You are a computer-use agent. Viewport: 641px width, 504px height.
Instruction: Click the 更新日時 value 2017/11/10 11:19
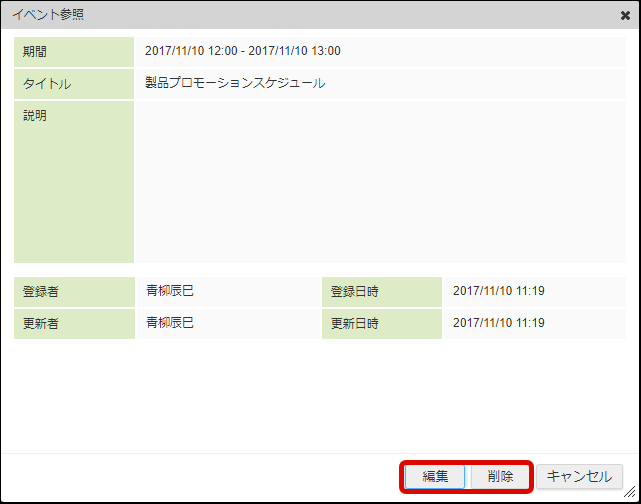click(x=499, y=323)
